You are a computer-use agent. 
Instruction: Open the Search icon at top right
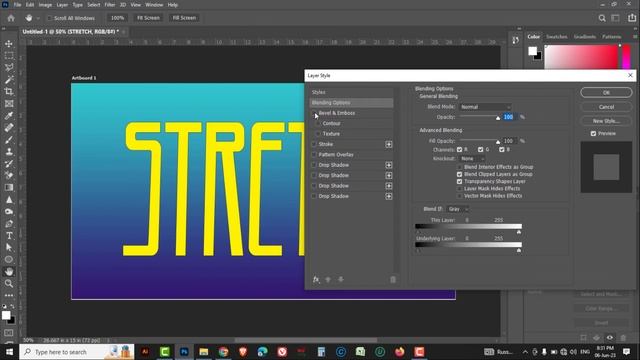click(602, 18)
